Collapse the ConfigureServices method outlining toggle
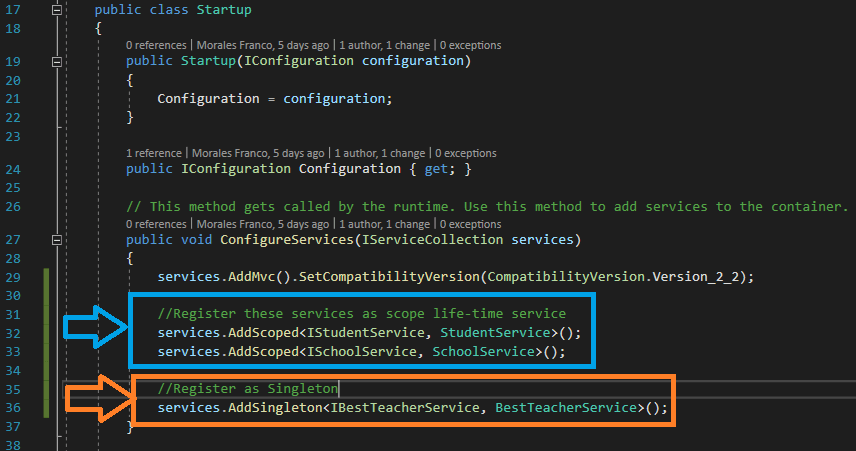Viewport: 856px width, 451px height. coord(57,240)
